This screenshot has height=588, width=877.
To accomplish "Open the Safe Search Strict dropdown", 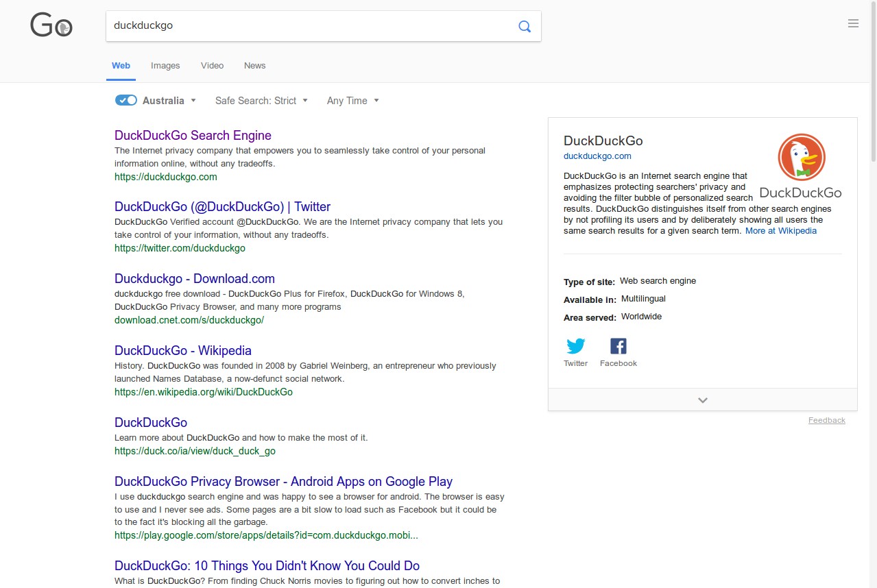I will pyautogui.click(x=261, y=100).
